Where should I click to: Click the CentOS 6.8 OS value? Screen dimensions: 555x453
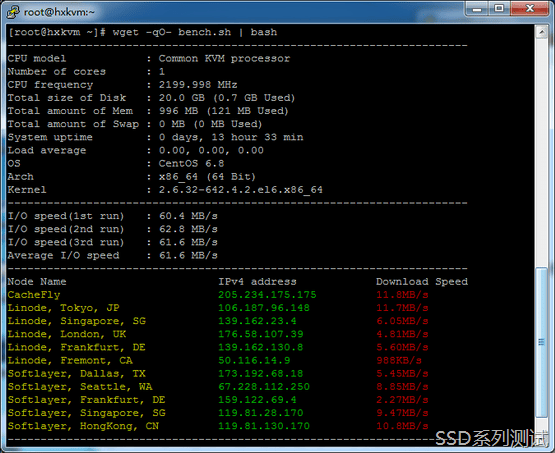[191, 164]
